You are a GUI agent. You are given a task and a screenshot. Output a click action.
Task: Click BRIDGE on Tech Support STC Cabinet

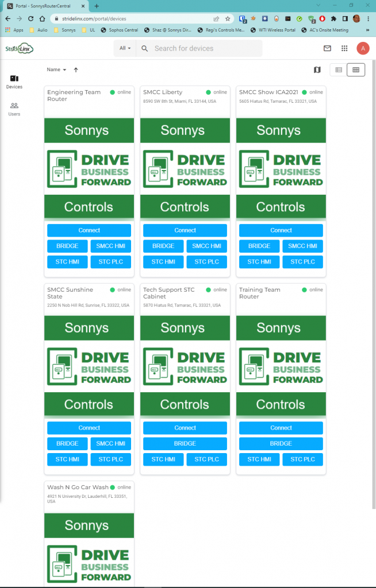(x=185, y=444)
